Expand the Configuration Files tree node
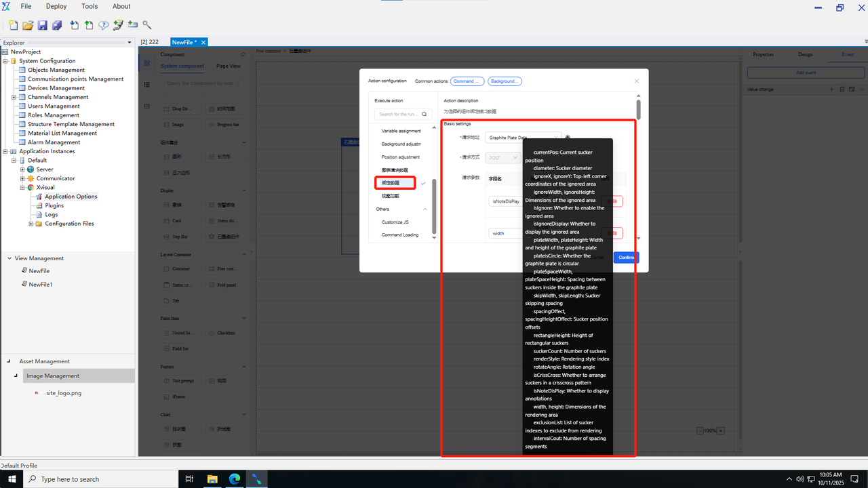 (31, 224)
